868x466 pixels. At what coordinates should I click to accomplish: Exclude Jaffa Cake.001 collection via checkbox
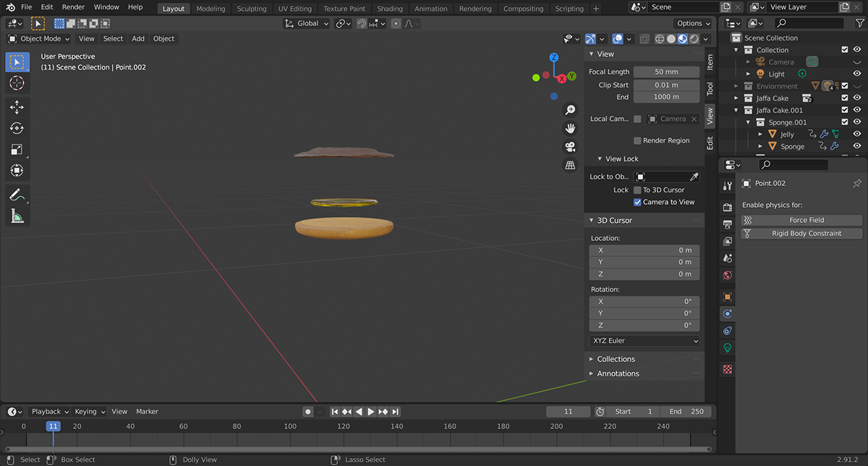coord(845,110)
